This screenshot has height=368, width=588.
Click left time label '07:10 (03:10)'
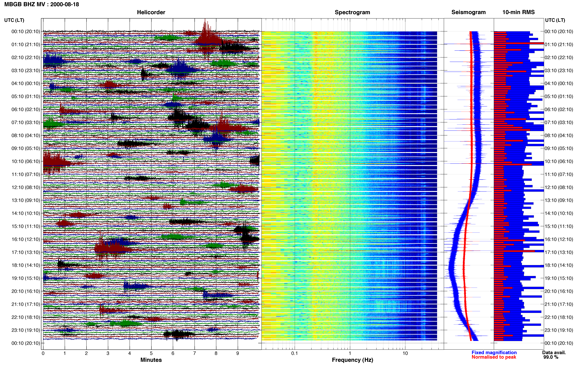click(x=26, y=122)
